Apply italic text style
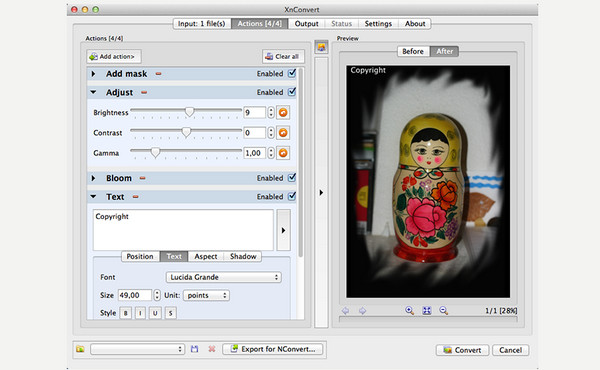The width and height of the screenshot is (600, 370). coord(140,313)
